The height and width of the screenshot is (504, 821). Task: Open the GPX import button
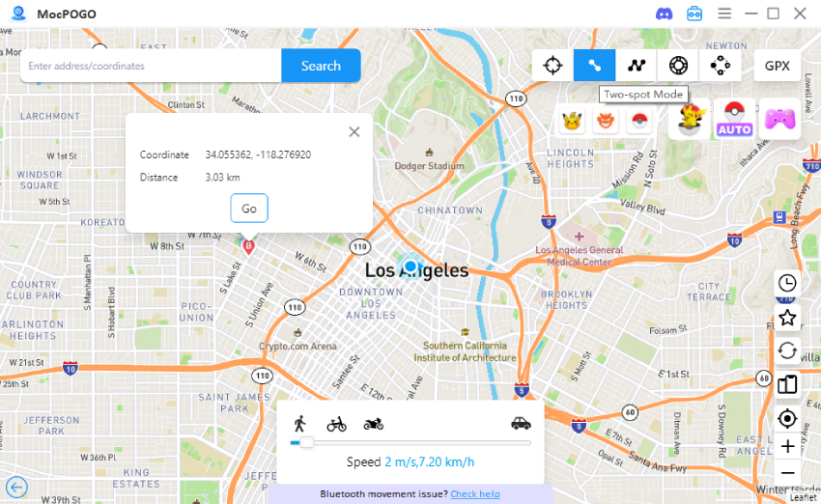777,66
